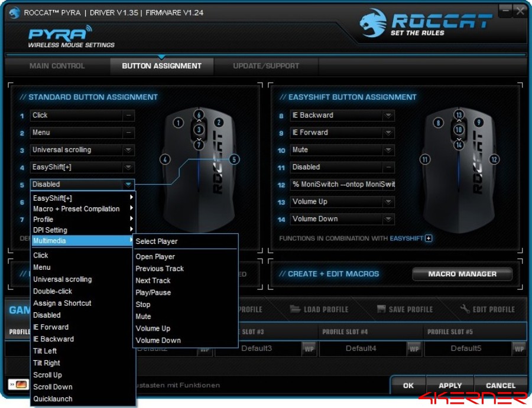The height and width of the screenshot is (408, 532).
Task: Open dropdown for button 4 EasyShift[+]
Action: (128, 167)
